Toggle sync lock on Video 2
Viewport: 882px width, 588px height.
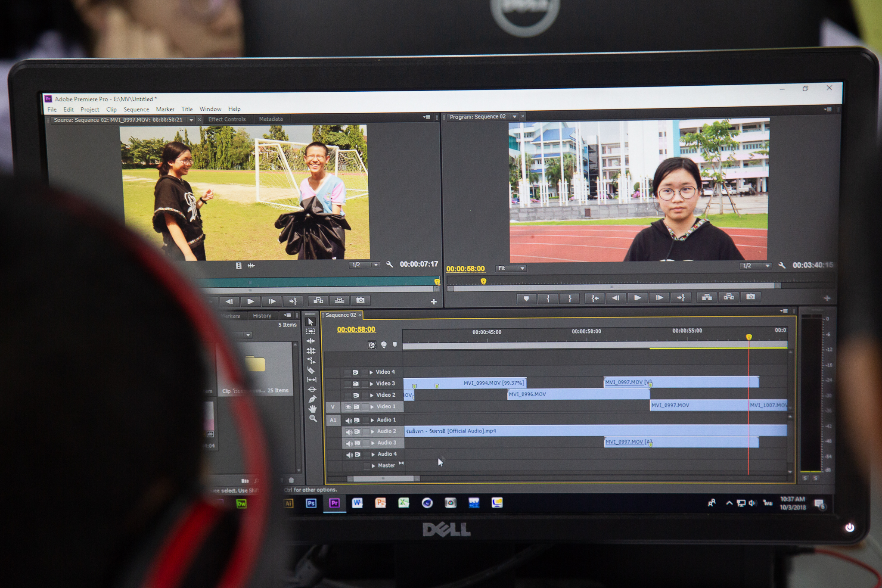[356, 395]
